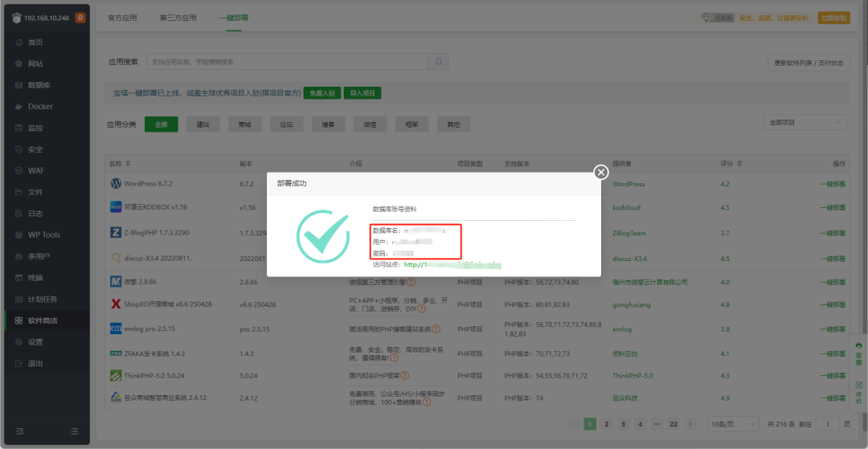Image resolution: width=868 pixels, height=449 pixels.
Task: Select the 一键部署 tab
Action: (x=234, y=18)
